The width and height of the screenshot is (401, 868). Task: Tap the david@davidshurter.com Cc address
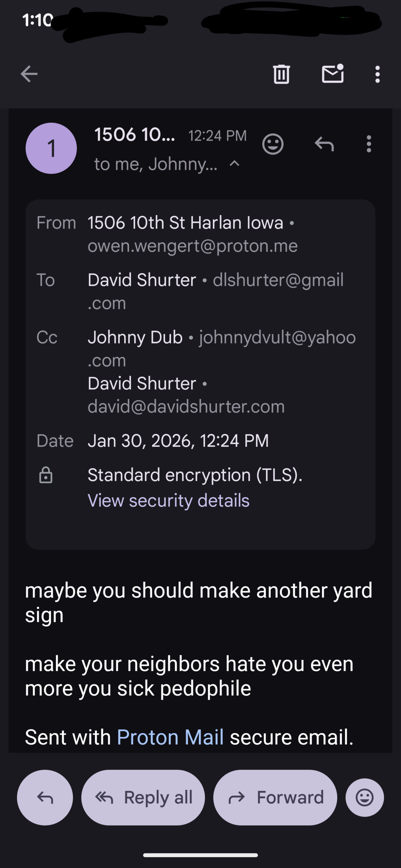186,406
